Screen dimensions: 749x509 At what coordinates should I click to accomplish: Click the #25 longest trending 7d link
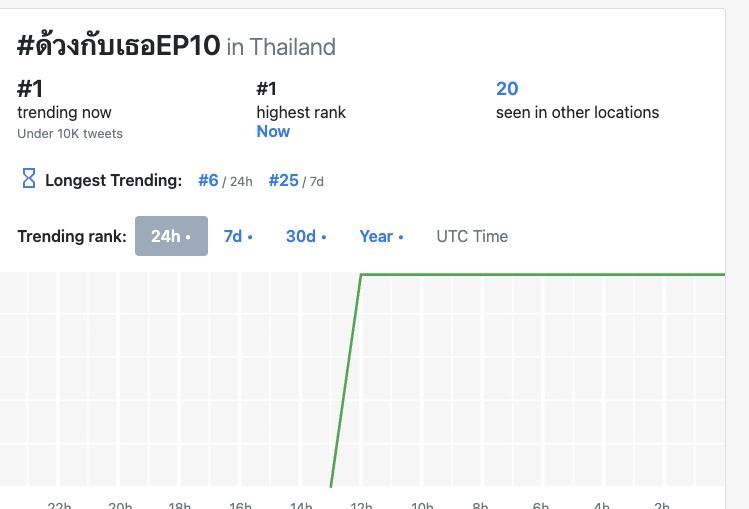pos(284,180)
